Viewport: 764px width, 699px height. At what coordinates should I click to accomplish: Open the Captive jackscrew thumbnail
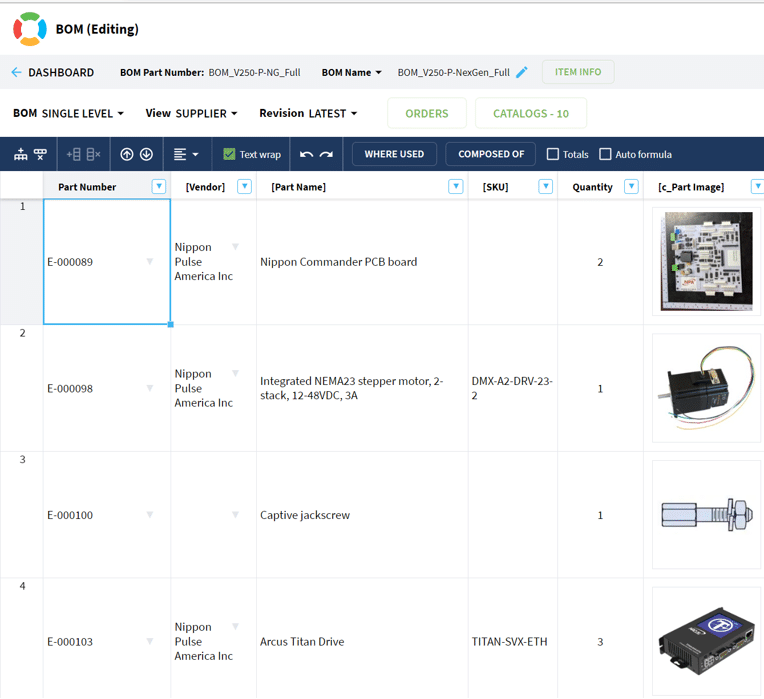click(707, 515)
